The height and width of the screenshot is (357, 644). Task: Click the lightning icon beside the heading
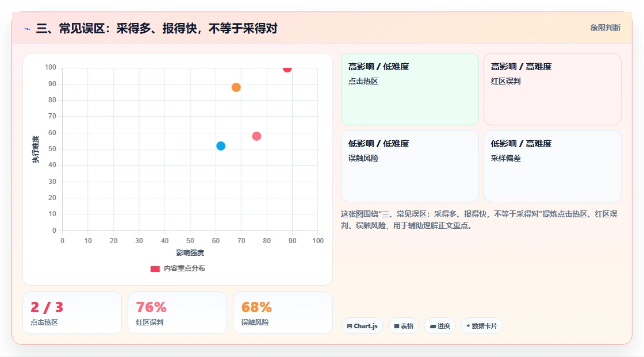(x=28, y=29)
